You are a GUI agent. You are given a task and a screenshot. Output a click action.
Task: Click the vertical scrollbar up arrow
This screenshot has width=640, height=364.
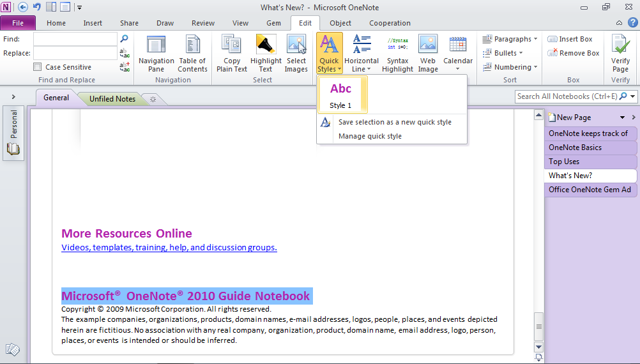pyautogui.click(x=538, y=115)
